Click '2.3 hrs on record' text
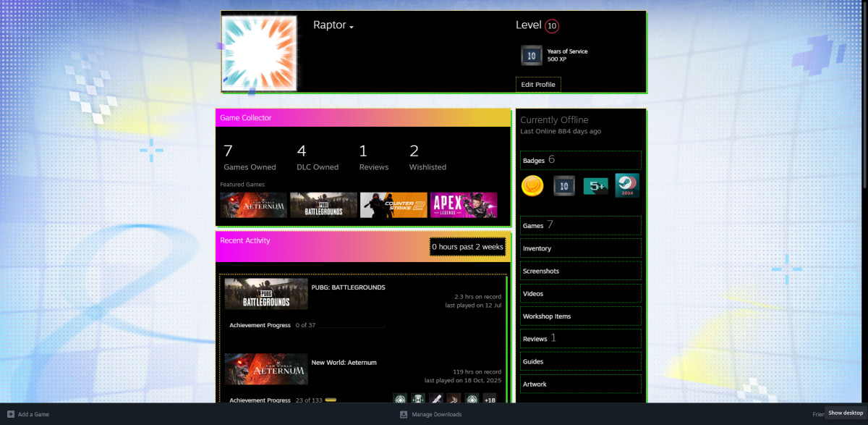 tap(477, 297)
